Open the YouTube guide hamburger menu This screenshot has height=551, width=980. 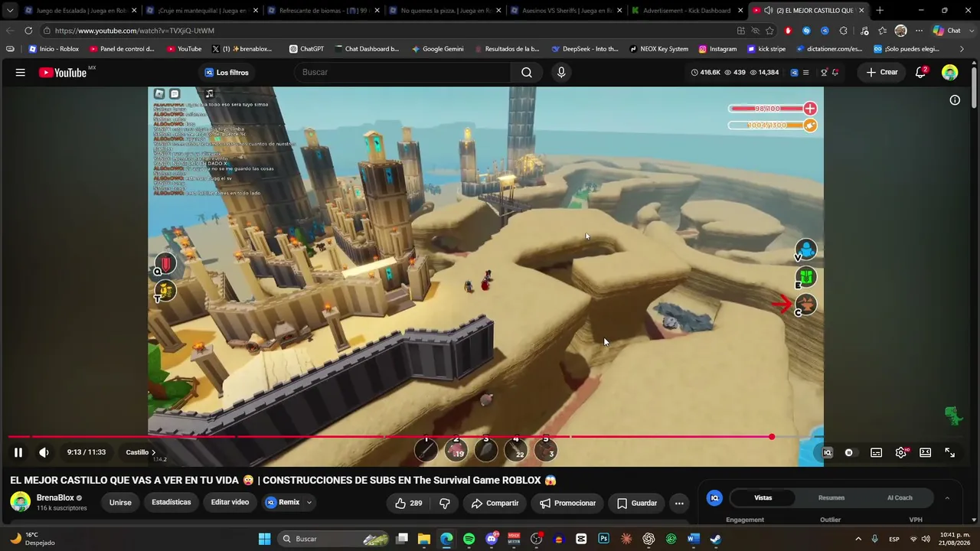20,73
